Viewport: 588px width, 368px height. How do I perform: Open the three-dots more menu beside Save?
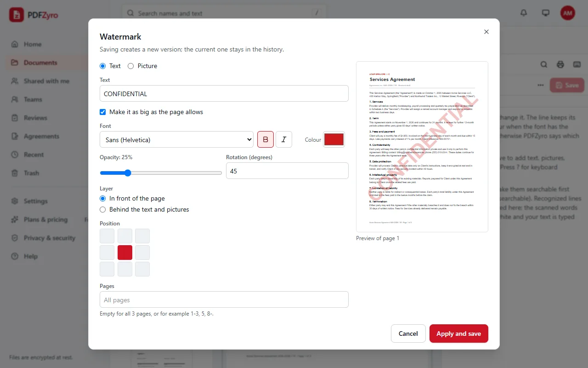[x=541, y=85]
